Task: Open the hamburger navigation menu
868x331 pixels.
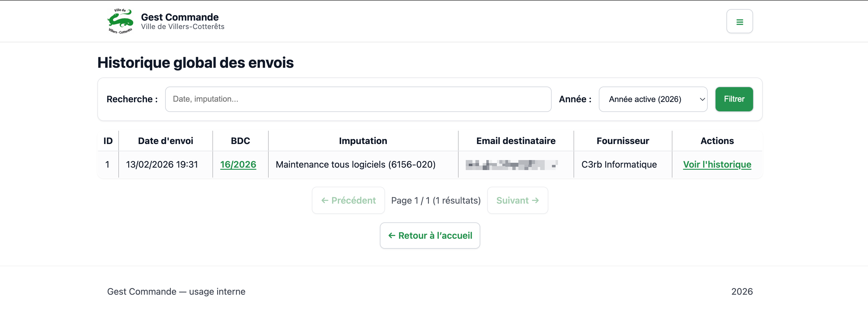Action: [739, 21]
